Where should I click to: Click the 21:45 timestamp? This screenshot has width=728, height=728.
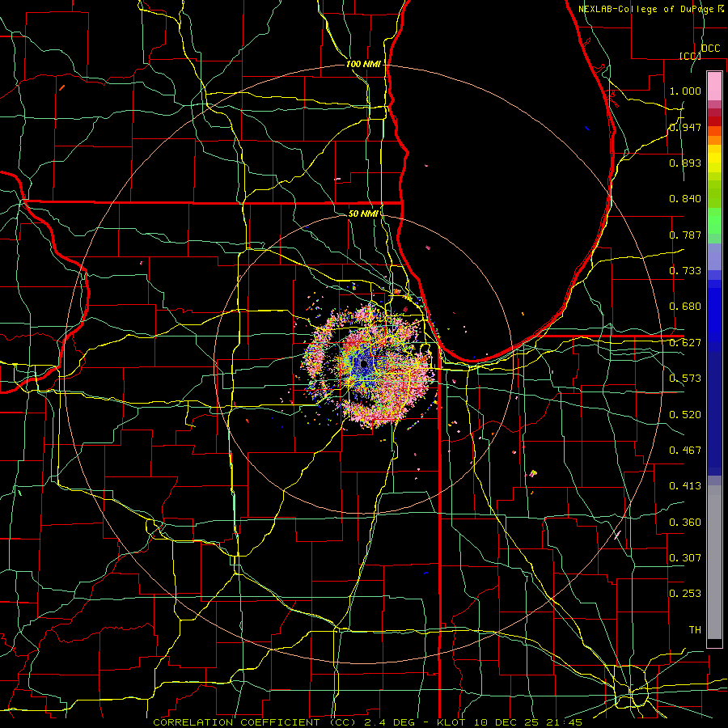565,722
